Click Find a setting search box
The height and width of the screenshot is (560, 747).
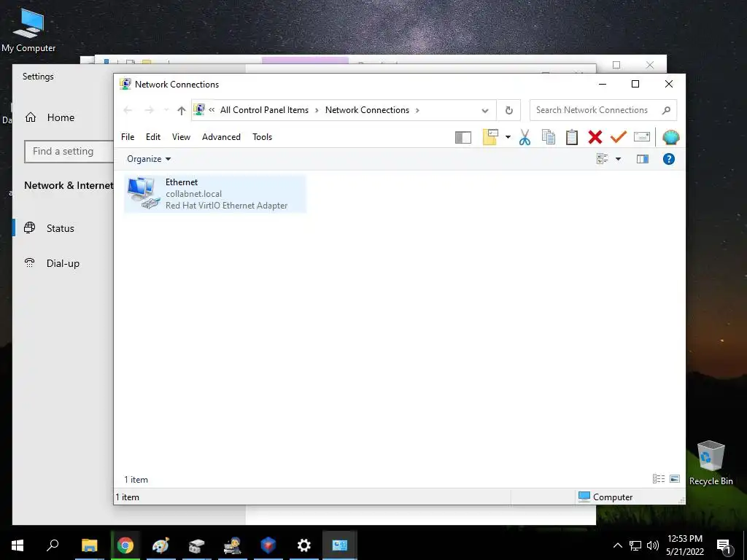(69, 152)
